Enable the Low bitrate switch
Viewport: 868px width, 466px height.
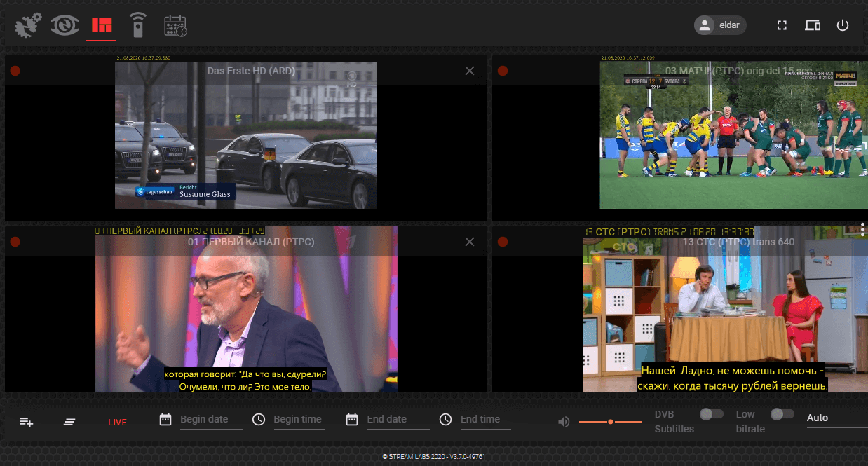(x=782, y=414)
